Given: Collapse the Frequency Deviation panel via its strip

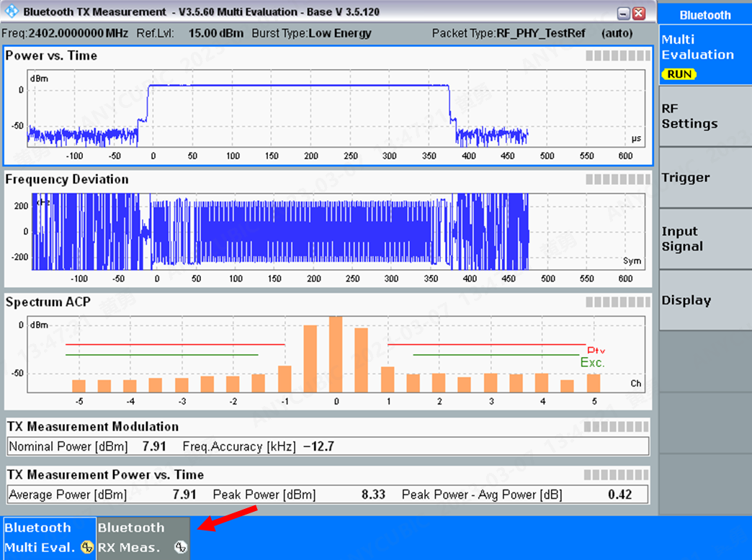Looking at the screenshot, I should 617,179.
